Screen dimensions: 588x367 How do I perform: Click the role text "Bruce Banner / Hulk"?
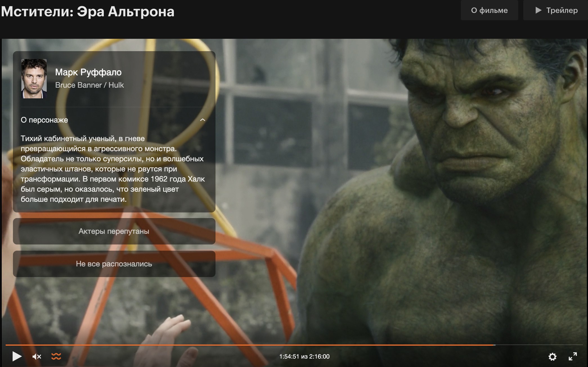89,85
